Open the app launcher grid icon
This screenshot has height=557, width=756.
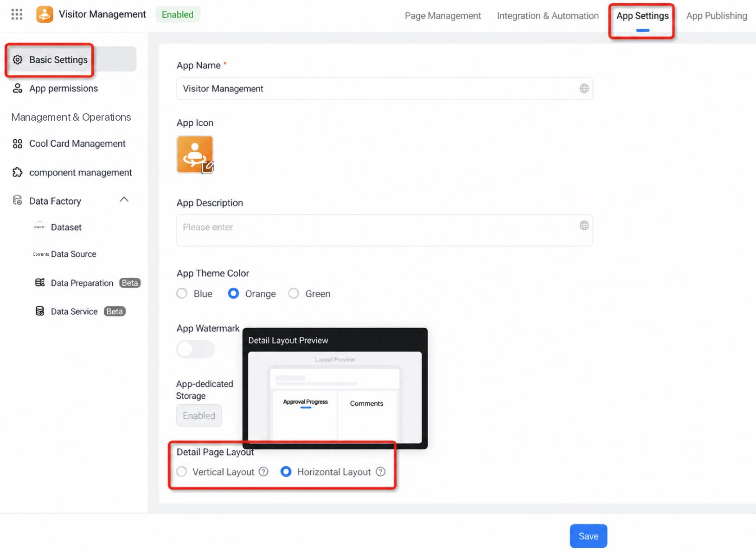(17, 14)
